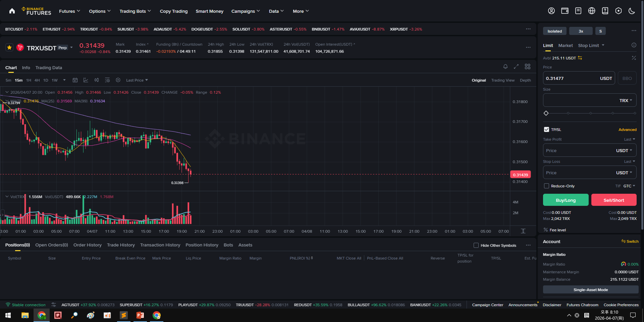Click the Buy/Long button

point(566,200)
